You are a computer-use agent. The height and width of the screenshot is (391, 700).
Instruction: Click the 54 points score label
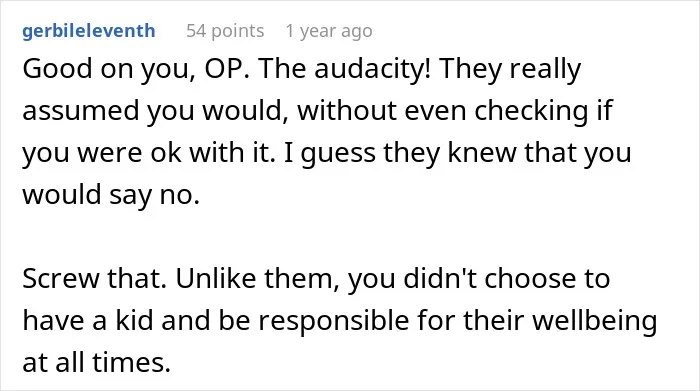click(225, 31)
